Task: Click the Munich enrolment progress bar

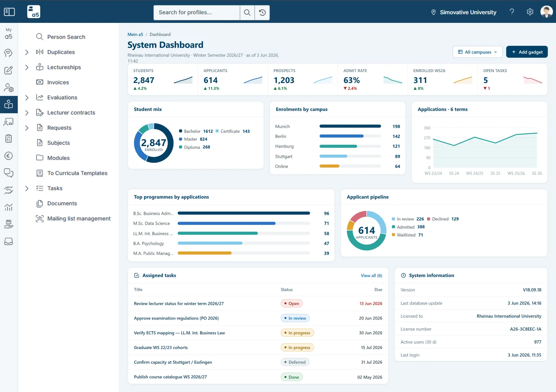Action: tap(350, 126)
